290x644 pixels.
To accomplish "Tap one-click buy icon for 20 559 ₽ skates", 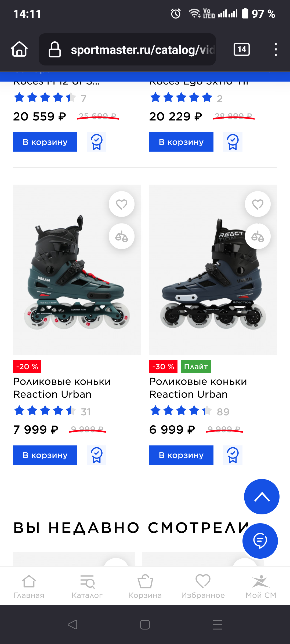I will (x=97, y=142).
